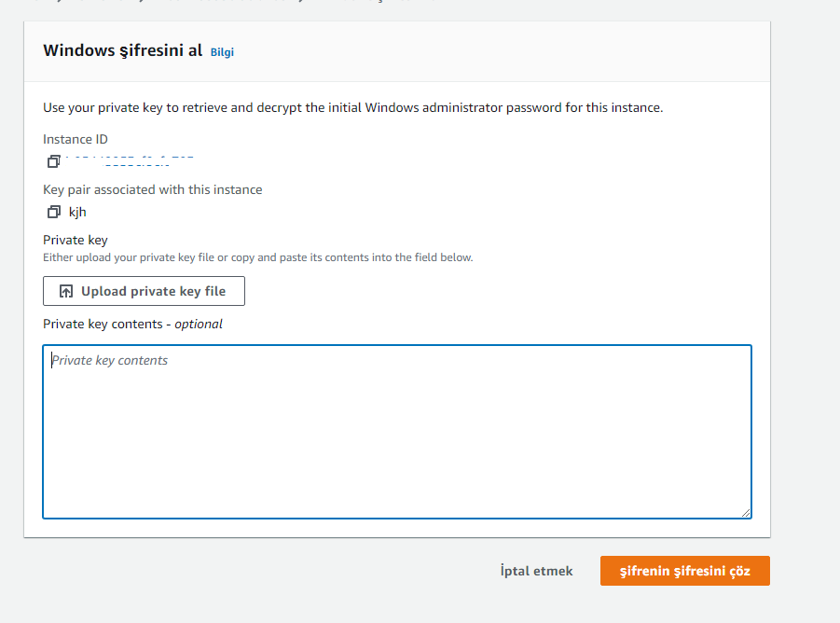The image size is (840, 623).
Task: Focus the Private key contents text area
Action: pyautogui.click(x=397, y=432)
